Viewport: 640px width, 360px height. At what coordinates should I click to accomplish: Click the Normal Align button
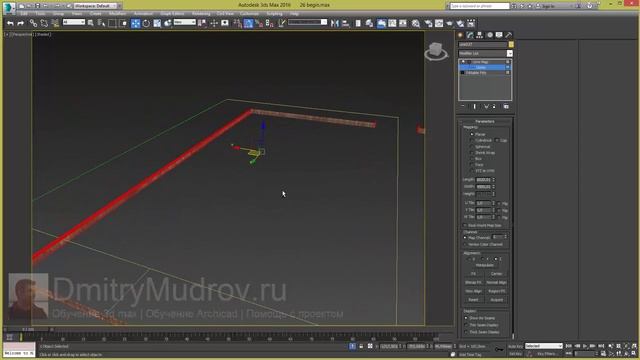(x=497, y=282)
